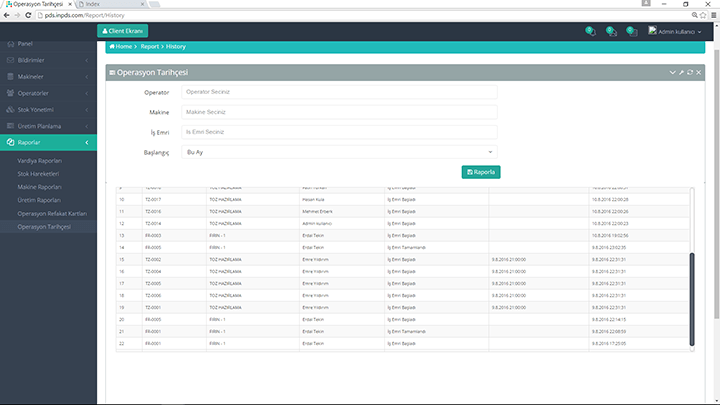Image resolution: width=720 pixels, height=405 pixels.
Task: Click the second green notification icon in header
Action: (611, 31)
